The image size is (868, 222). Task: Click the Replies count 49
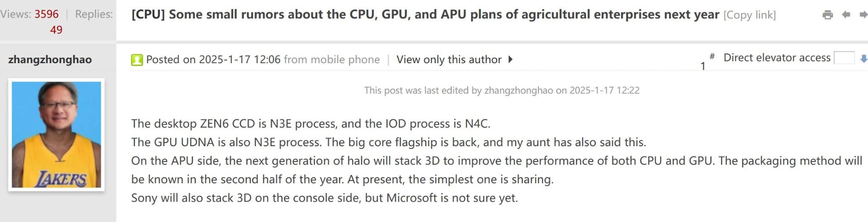click(56, 30)
